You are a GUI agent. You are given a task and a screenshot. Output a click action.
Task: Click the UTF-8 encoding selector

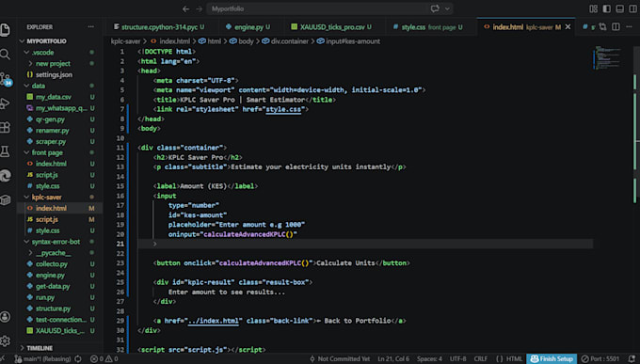point(457,359)
